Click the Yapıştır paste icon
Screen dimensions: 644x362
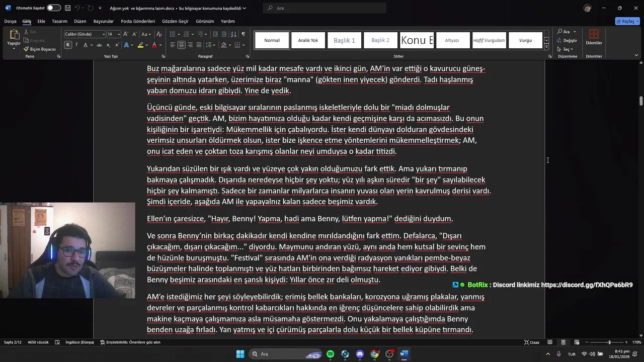[14, 35]
